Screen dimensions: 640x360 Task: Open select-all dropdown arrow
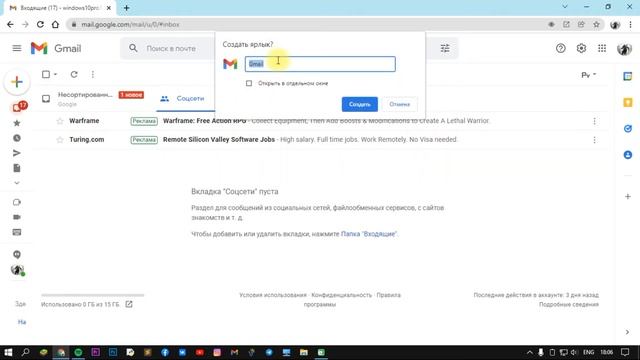pos(56,74)
